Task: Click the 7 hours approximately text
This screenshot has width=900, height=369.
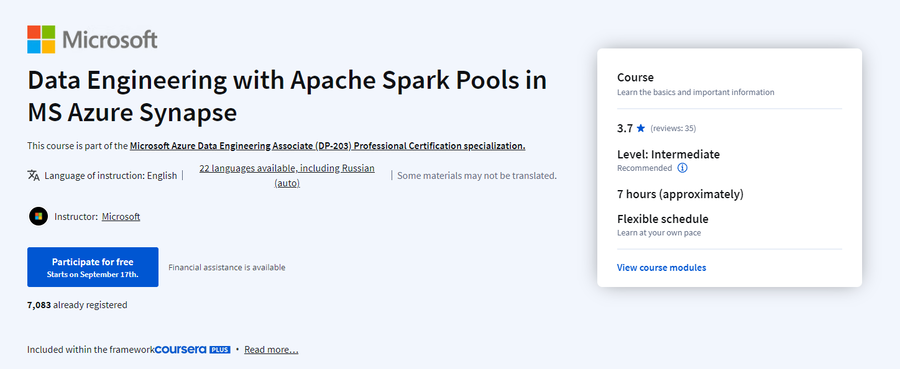Action: (x=680, y=194)
